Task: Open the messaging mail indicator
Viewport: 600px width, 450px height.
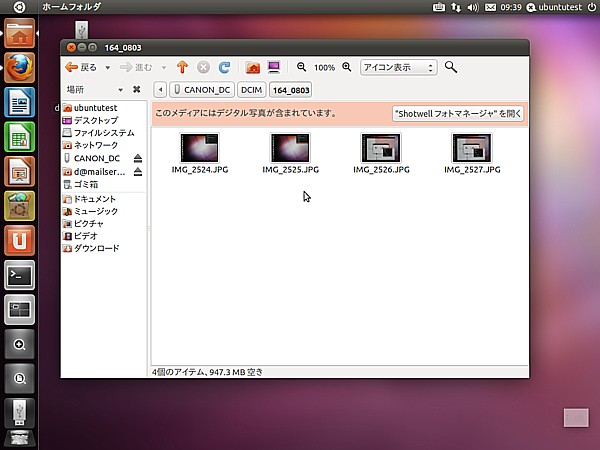Action: pos(490,7)
